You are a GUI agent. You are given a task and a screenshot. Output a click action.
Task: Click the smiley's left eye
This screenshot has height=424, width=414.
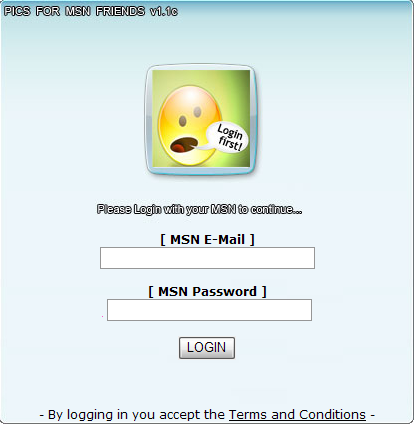pyautogui.click(x=182, y=121)
